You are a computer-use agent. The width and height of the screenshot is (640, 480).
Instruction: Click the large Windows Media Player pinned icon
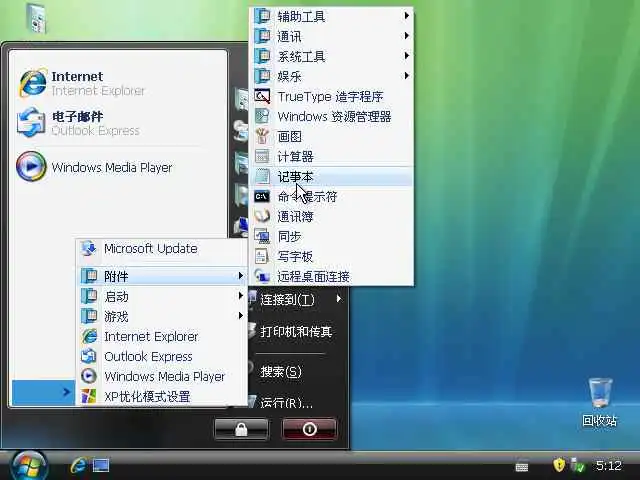pyautogui.click(x=31, y=166)
